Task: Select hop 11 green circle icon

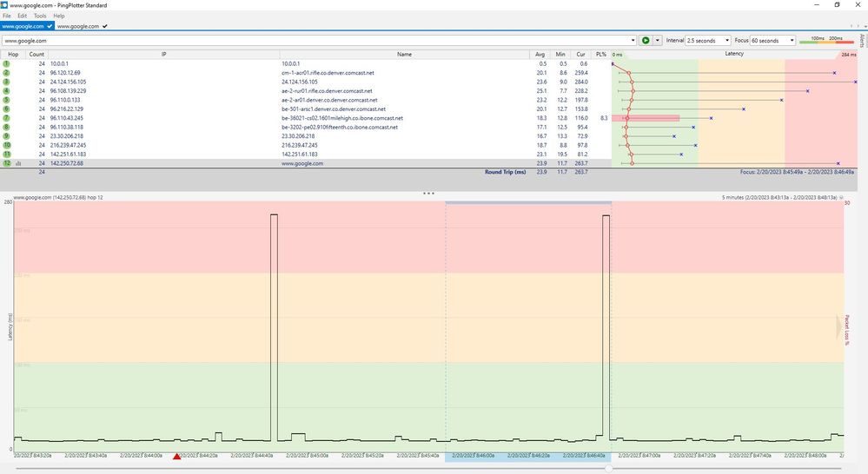Action: 7,154
